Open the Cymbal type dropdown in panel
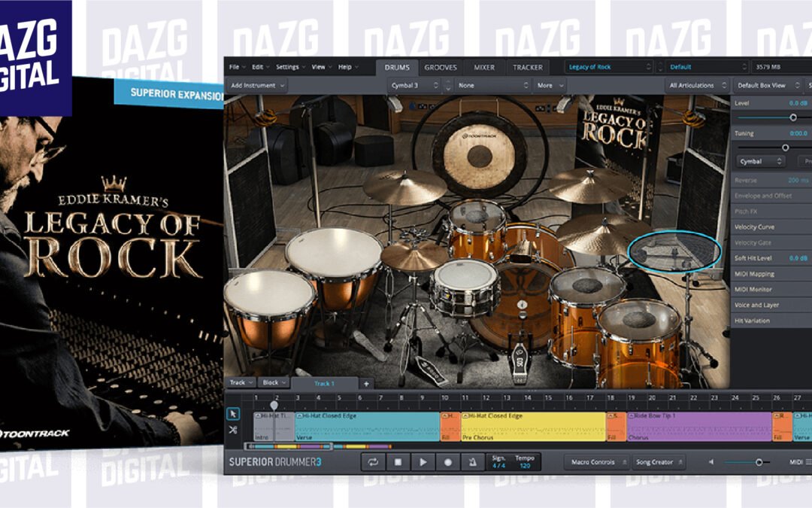812x508 pixels. pos(760,162)
